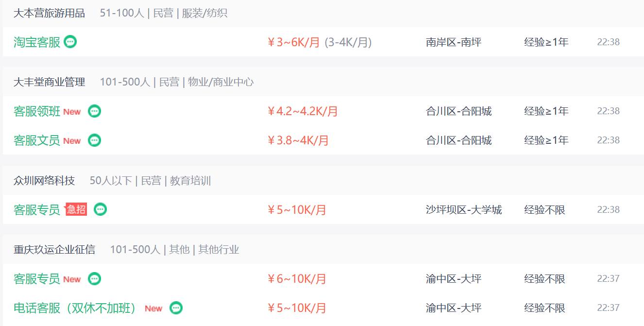View company 大本营旅游用品

(x=49, y=13)
